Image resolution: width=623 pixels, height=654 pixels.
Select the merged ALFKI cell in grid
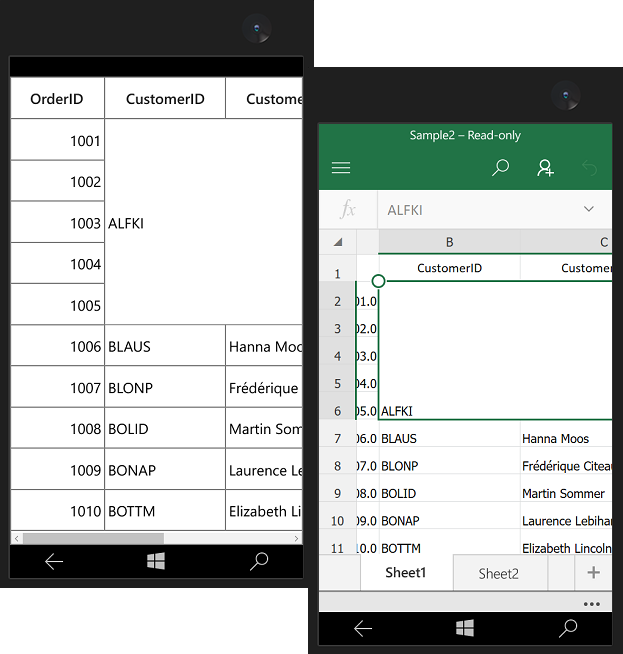click(x=203, y=222)
